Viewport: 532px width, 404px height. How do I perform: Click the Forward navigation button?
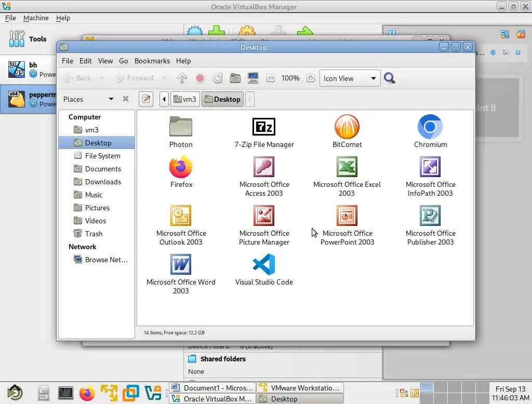pyautogui.click(x=135, y=78)
